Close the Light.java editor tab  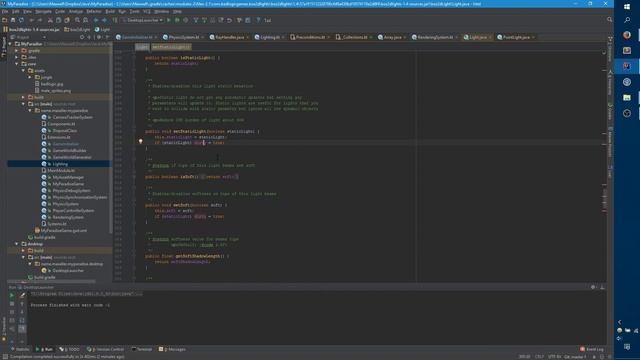490,38
